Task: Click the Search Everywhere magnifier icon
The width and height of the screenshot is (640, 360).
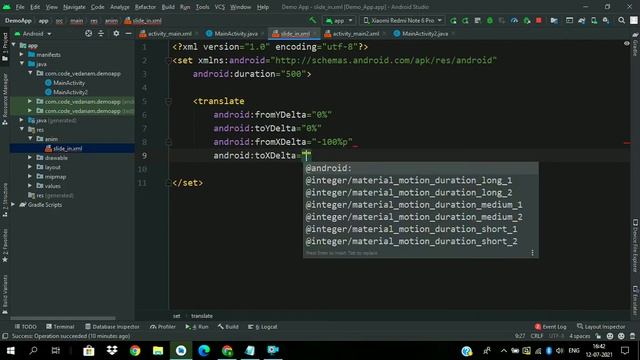Action: [621, 20]
